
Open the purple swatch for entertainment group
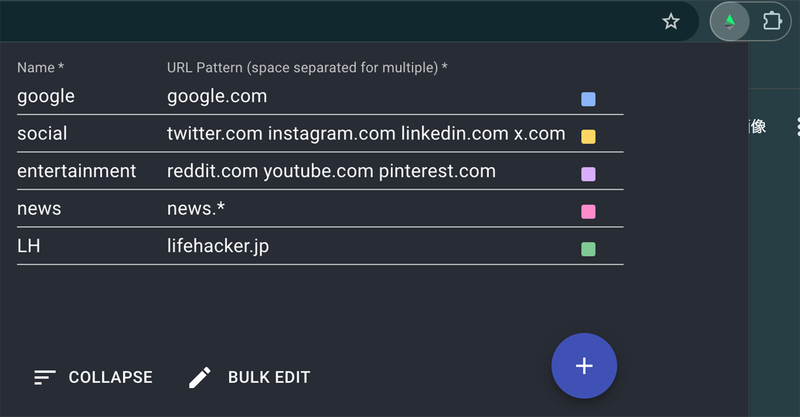[589, 174]
